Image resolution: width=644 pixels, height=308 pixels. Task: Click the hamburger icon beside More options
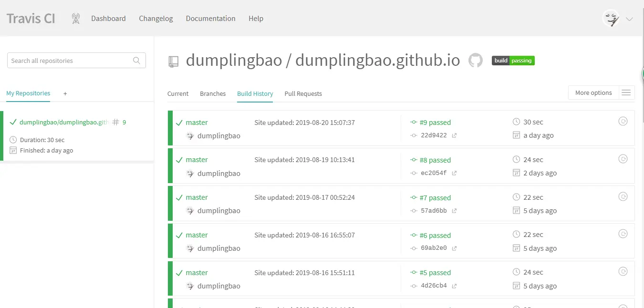626,92
